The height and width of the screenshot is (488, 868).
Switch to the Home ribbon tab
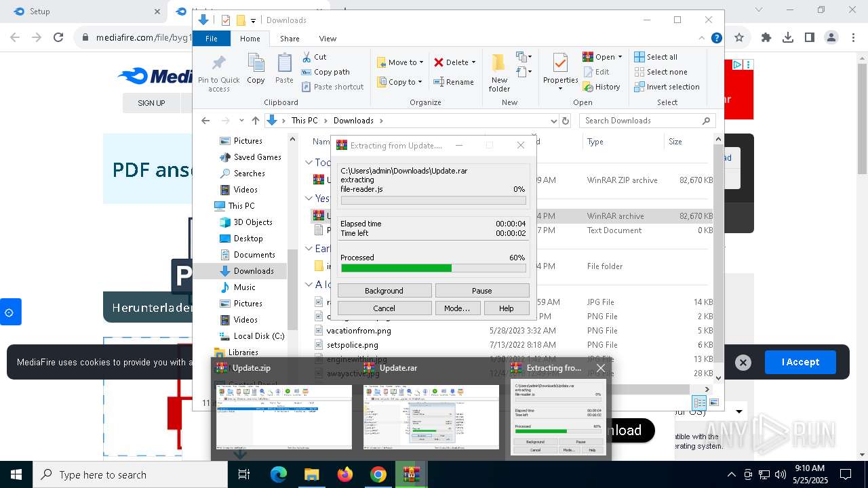pos(250,39)
